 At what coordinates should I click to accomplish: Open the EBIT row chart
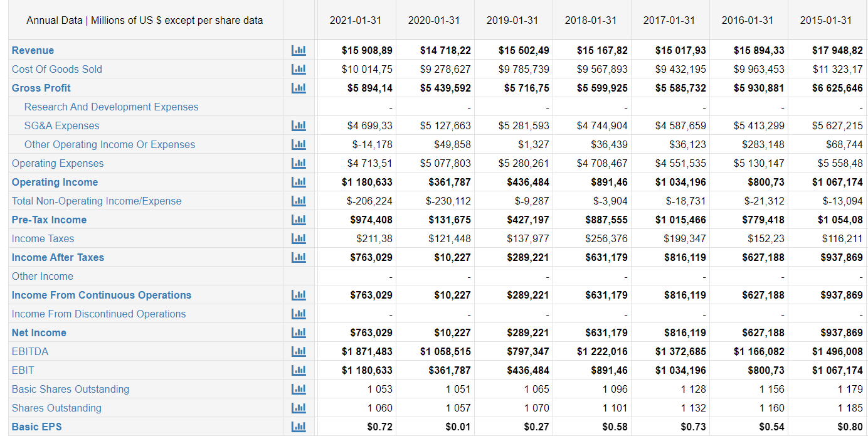pos(299,370)
